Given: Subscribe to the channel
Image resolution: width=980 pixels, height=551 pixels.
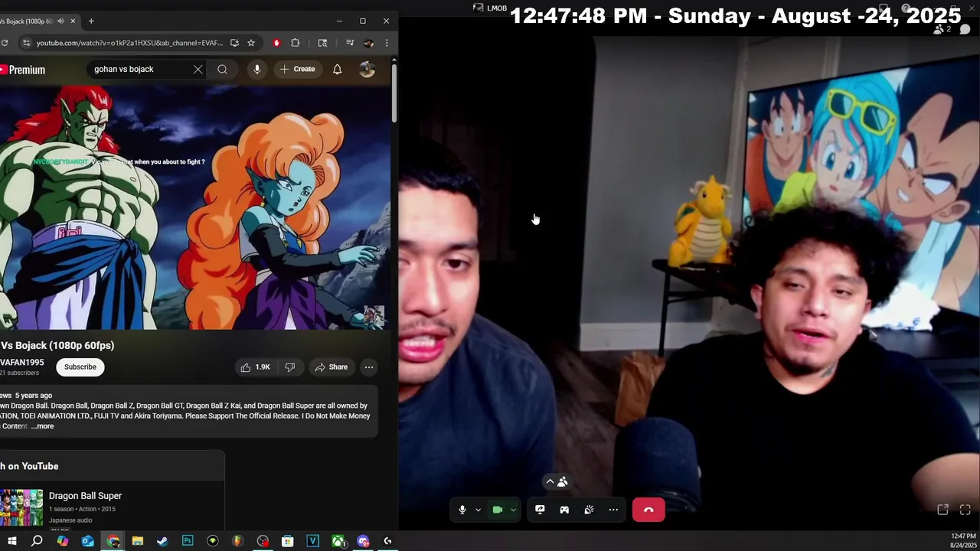Looking at the screenshot, I should (80, 367).
